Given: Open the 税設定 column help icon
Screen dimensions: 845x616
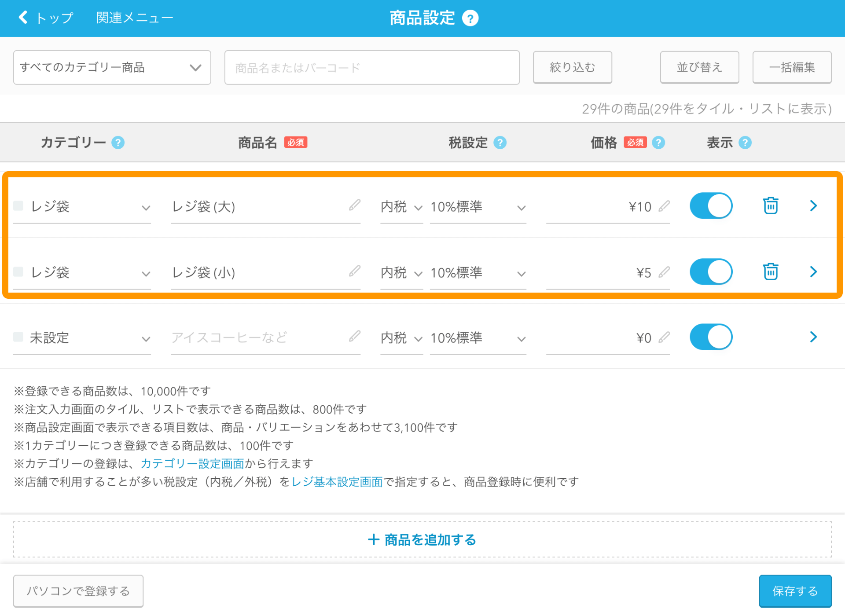Looking at the screenshot, I should click(x=500, y=143).
